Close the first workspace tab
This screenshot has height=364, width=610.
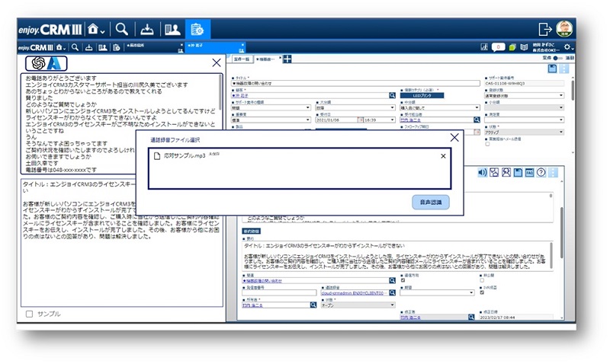coord(181,45)
